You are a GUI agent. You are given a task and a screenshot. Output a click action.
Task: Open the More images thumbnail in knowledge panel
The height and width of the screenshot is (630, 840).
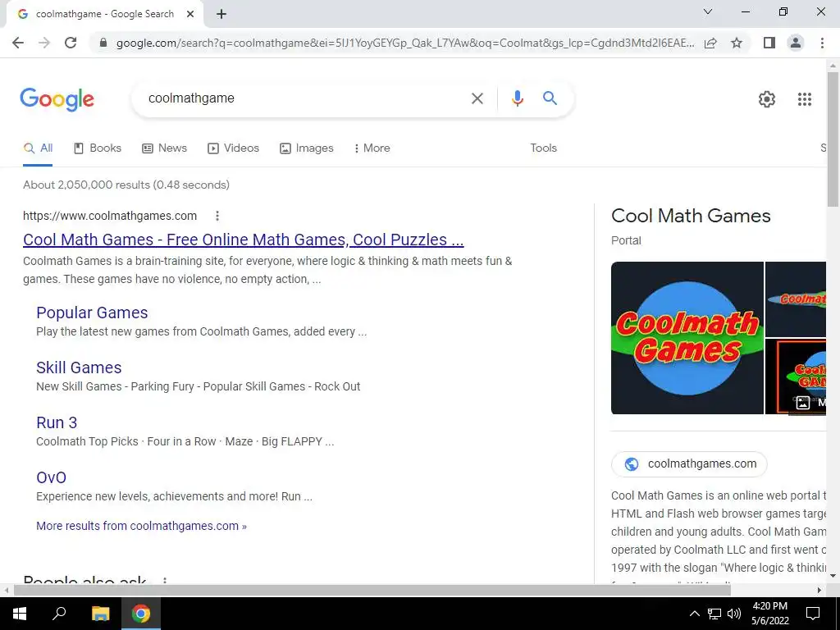point(796,377)
